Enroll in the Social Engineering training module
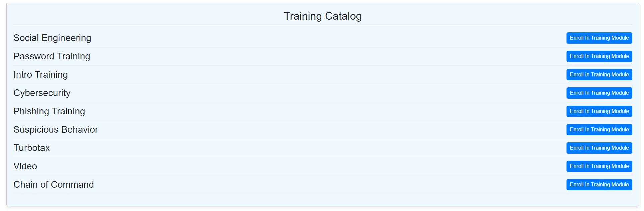 (599, 38)
